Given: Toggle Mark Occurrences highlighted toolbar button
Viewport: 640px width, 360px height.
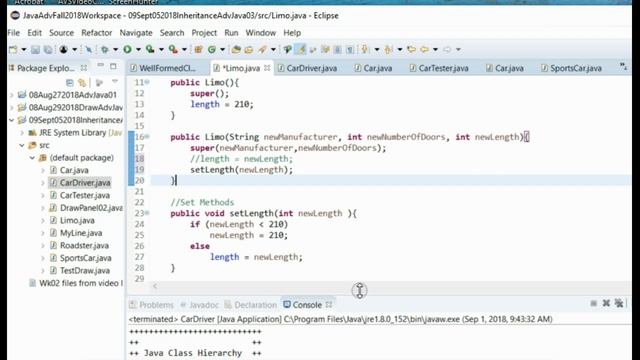Looking at the screenshot, I should click(x=301, y=49).
